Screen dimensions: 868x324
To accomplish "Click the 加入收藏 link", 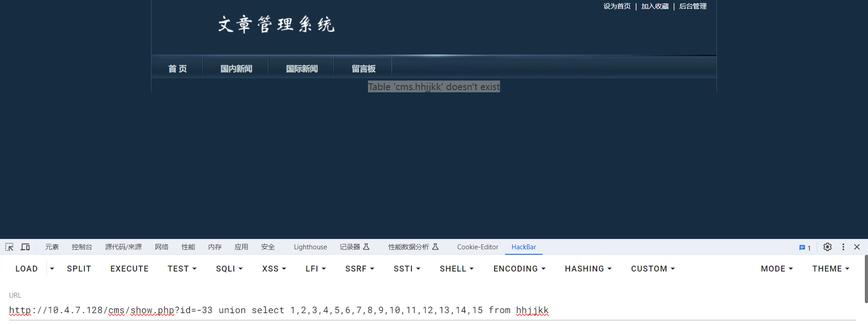I will coord(655,6).
